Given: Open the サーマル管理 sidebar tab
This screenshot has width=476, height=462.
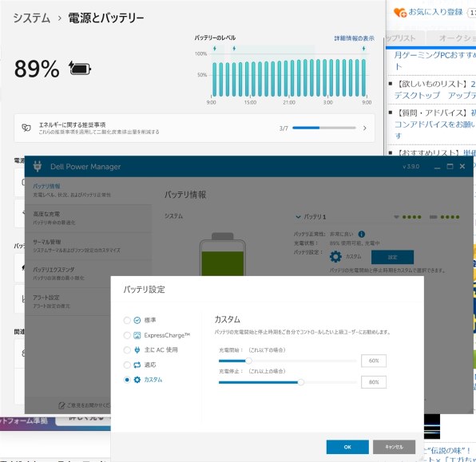Looking at the screenshot, I should [88, 246].
